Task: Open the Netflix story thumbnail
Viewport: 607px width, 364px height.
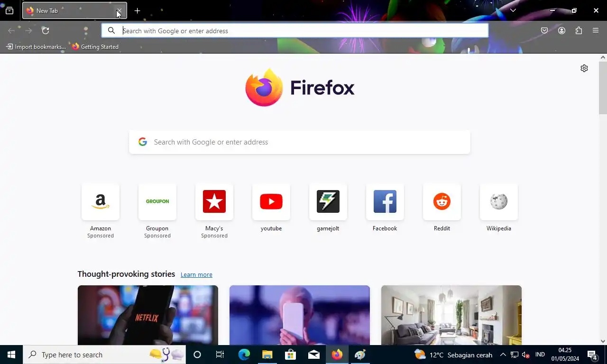Action: (x=148, y=315)
